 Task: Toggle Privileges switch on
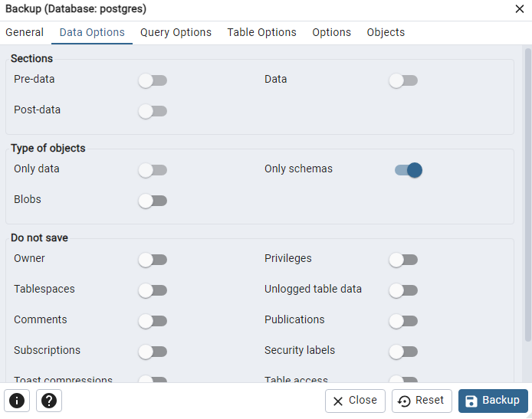(403, 260)
